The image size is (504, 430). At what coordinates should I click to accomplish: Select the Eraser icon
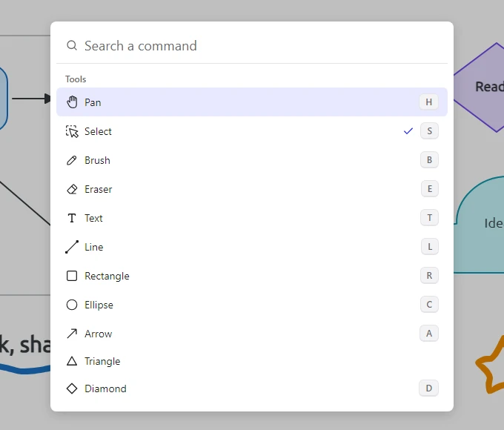coord(72,189)
